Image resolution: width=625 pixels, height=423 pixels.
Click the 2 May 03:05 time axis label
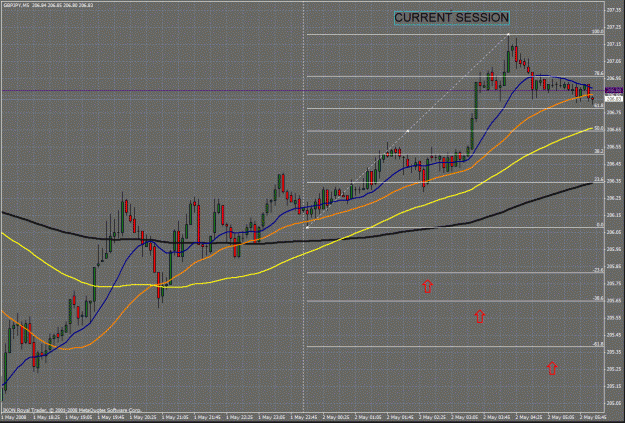click(464, 417)
